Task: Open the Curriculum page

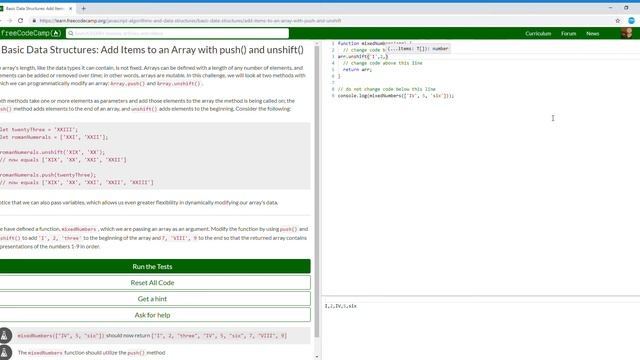Action: pyautogui.click(x=538, y=33)
